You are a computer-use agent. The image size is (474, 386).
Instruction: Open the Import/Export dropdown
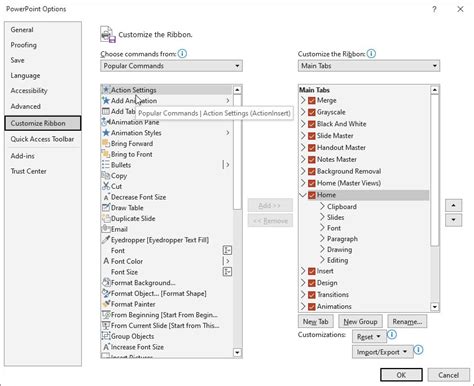[382, 352]
